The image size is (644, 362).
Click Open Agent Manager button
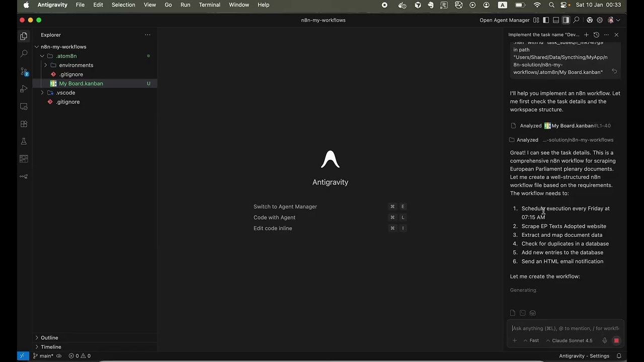click(505, 20)
